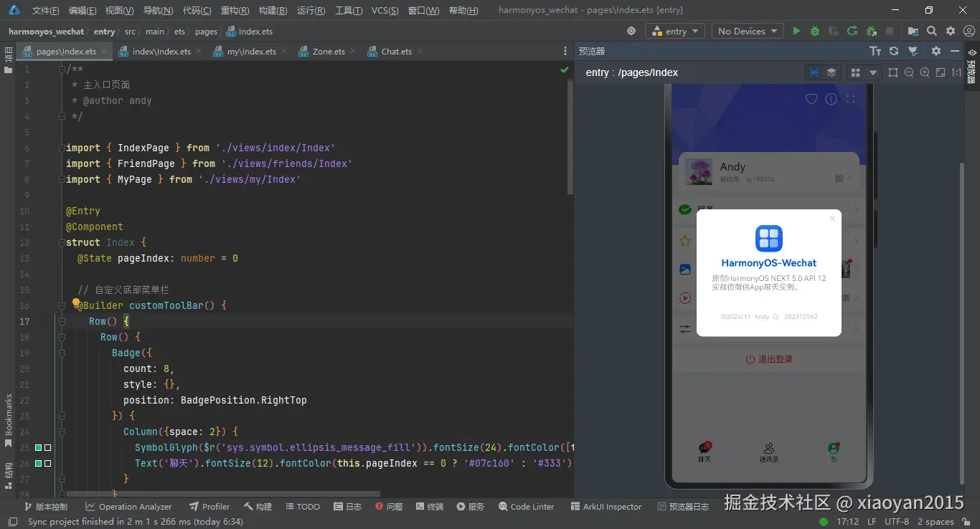Open the 构建(B) menu
The image size is (980, 529).
click(x=273, y=11)
